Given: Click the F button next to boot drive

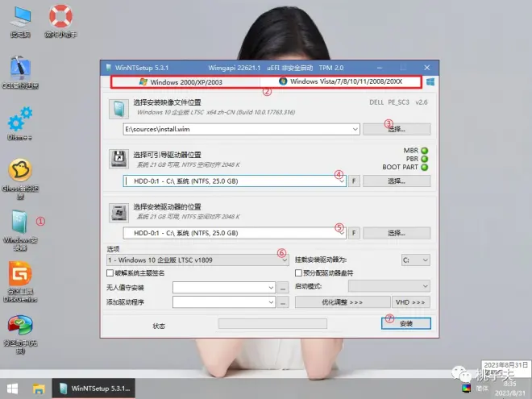Looking at the screenshot, I should point(354,181).
